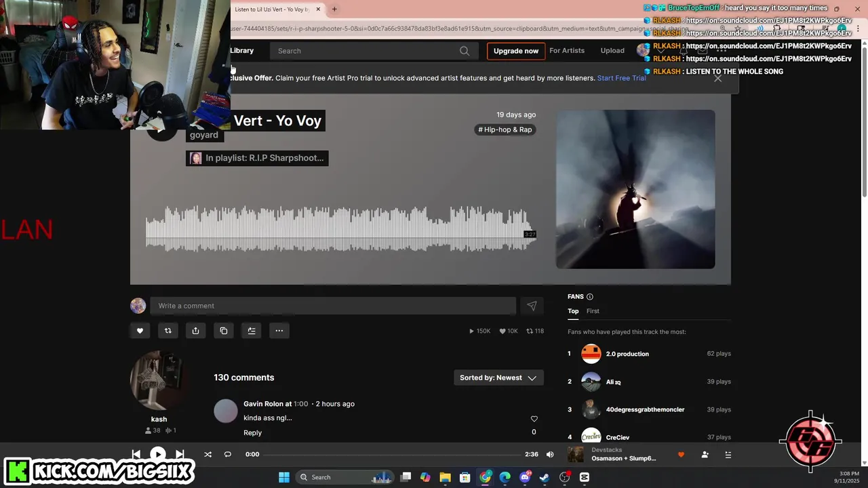Skip to the next track in the player bar

coord(180,454)
